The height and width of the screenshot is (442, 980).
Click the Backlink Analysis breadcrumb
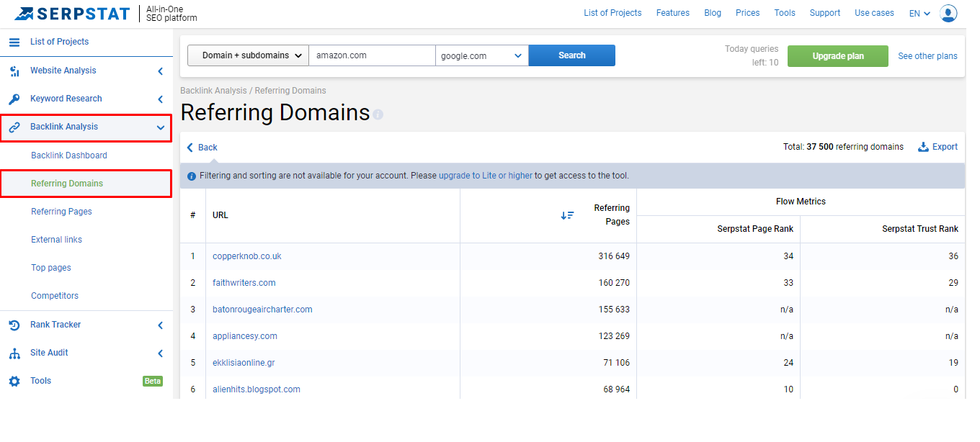point(213,91)
